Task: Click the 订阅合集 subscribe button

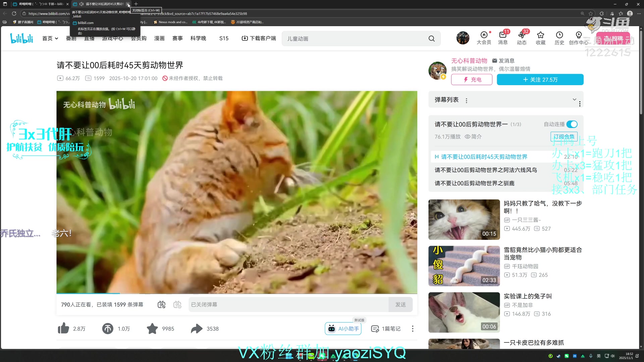Action: [x=564, y=136]
